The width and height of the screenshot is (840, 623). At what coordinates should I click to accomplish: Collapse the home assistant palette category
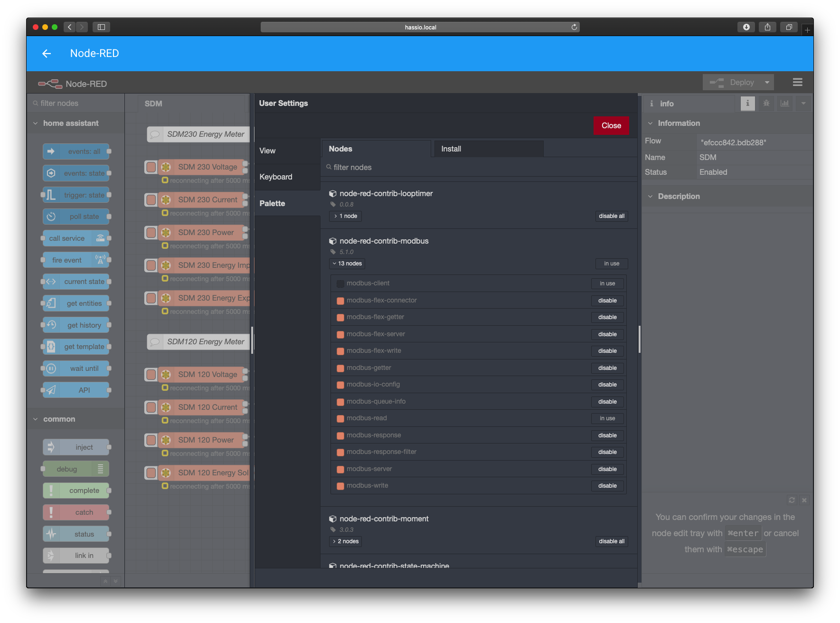click(76, 123)
